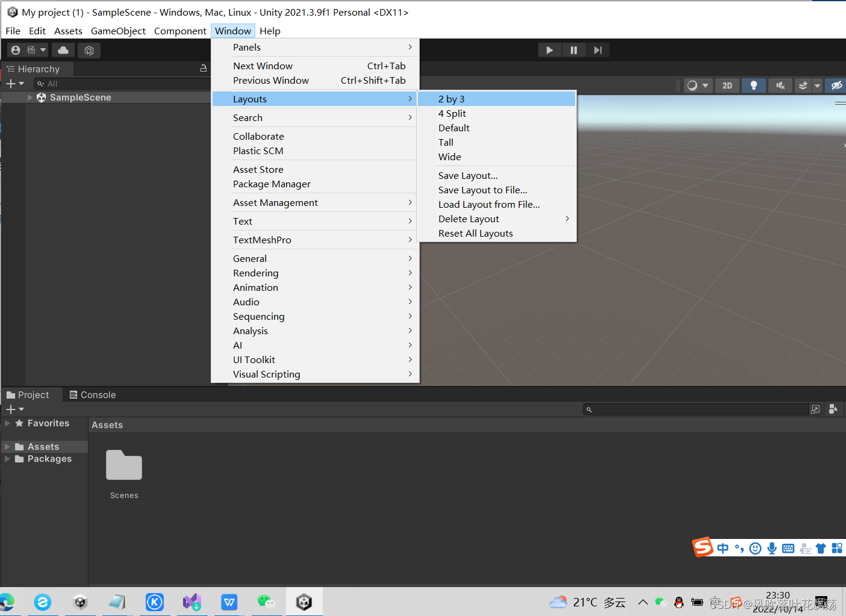The image size is (846, 616).
Task: Open the File menu
Action: coord(13,31)
